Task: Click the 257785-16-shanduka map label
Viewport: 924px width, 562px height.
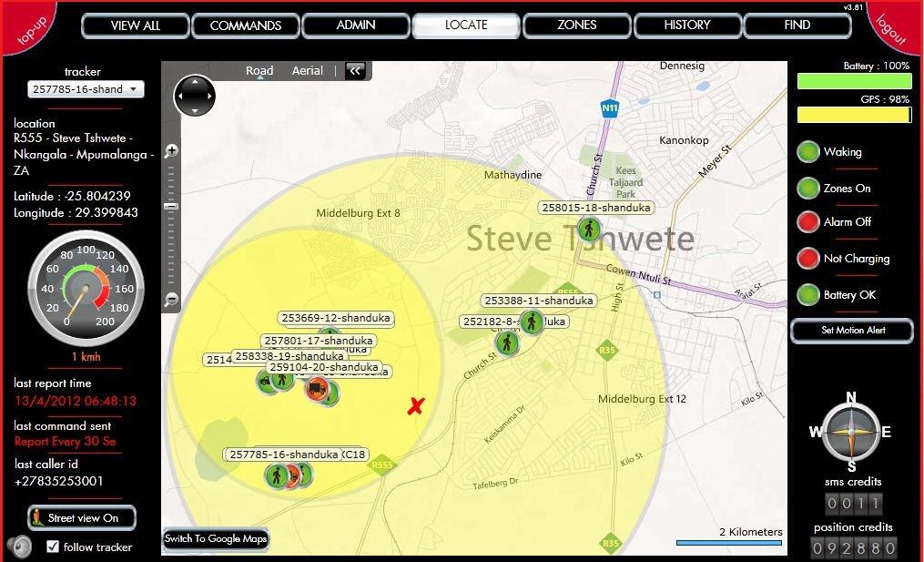Action: point(284,455)
